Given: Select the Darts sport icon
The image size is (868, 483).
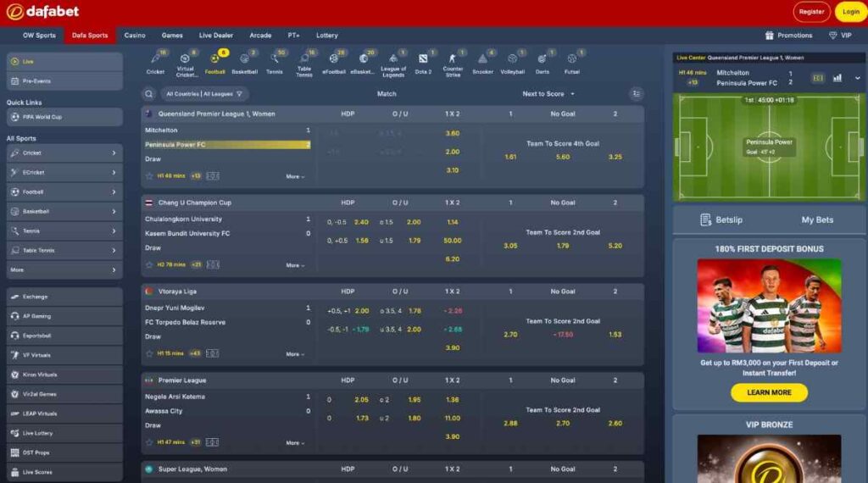Looking at the screenshot, I should (542, 63).
